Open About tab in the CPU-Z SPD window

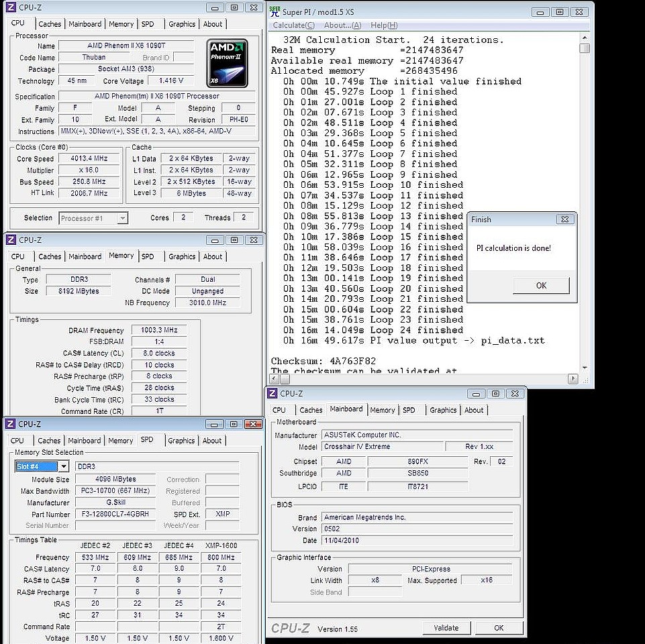click(212, 441)
